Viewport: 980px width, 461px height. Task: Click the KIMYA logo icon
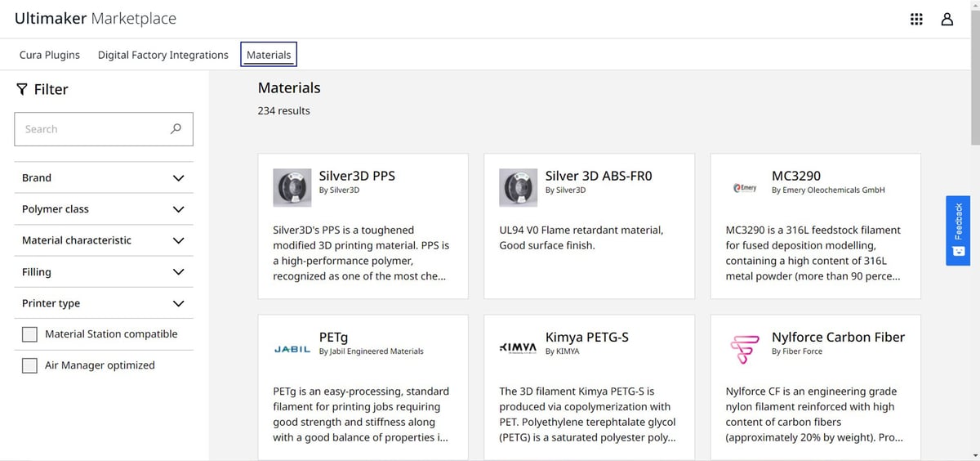pos(519,347)
